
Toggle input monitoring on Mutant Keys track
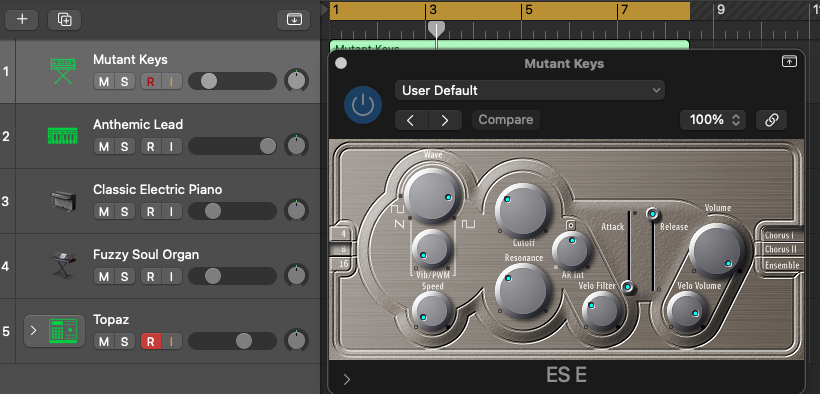pyautogui.click(x=171, y=82)
